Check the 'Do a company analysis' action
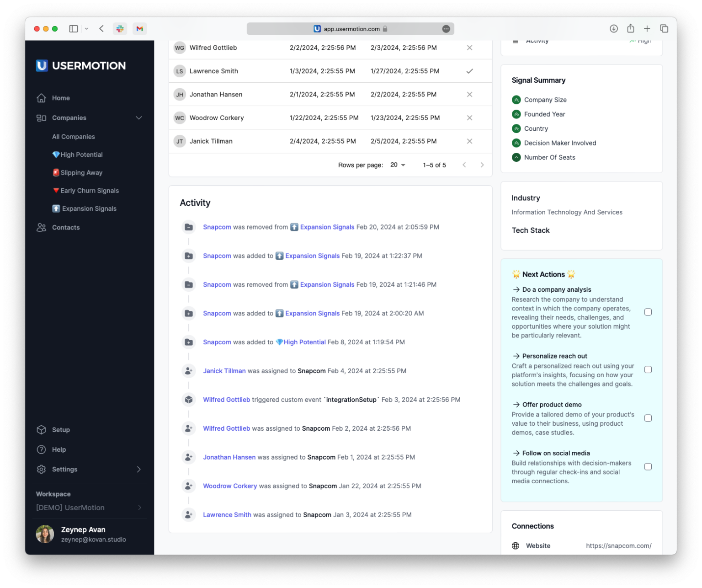This screenshot has width=702, height=588. coord(648,312)
